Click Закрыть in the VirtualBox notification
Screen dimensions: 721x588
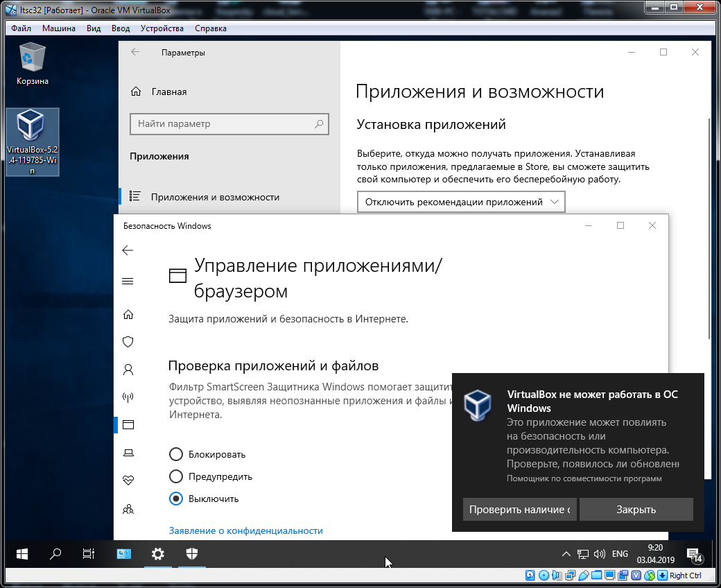(636, 510)
